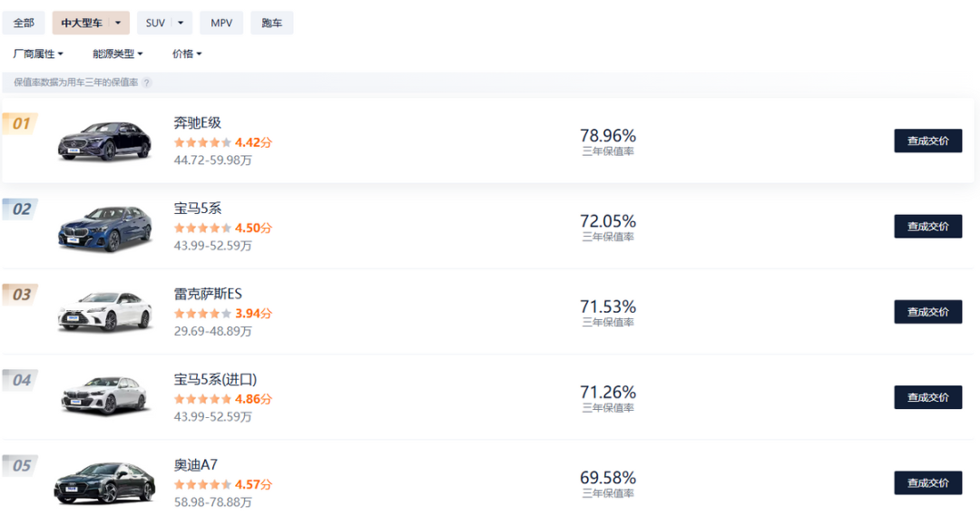Click the 05 rank badge
Screen dimensions: 980x516
[20, 466]
